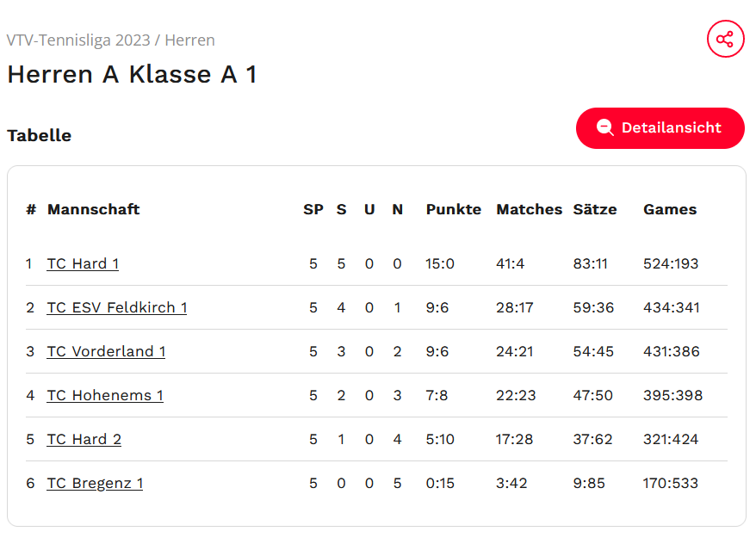Screen dimensions: 756x550
Task: Open the TC Vorderland 1 team page
Action: click(106, 351)
